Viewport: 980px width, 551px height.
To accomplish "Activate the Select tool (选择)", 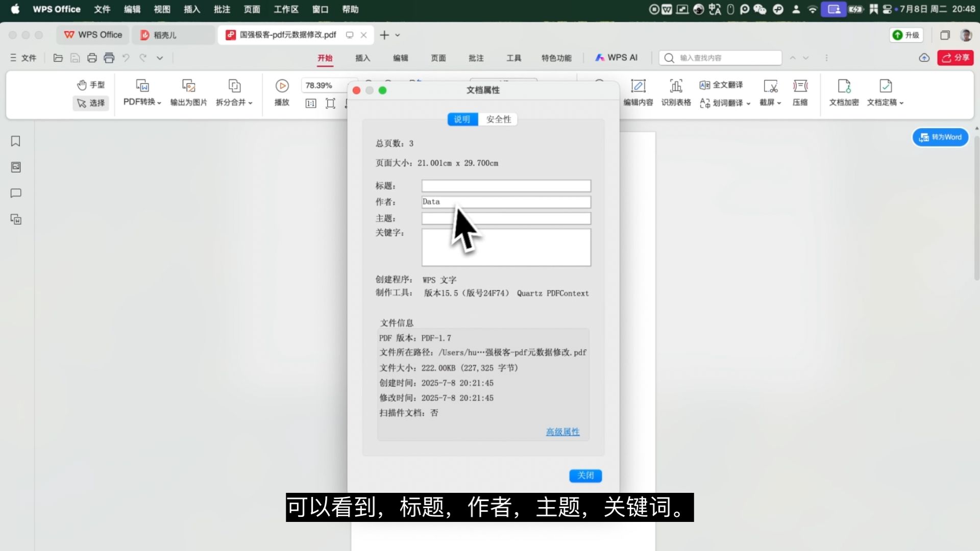I will tap(91, 103).
